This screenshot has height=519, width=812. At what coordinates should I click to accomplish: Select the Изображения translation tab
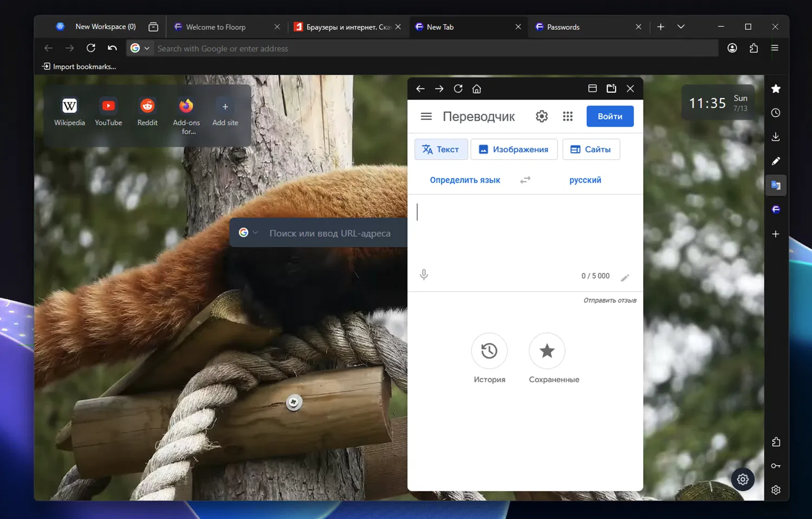tap(514, 150)
